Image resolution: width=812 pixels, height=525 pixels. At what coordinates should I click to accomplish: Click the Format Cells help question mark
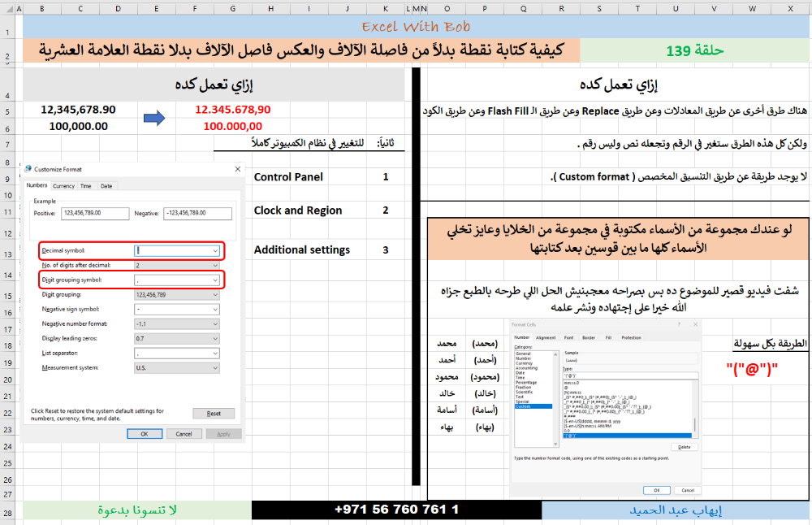click(x=679, y=324)
